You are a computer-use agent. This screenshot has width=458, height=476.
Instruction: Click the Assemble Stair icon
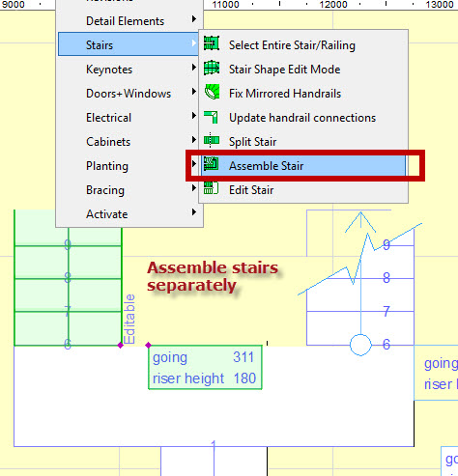pyautogui.click(x=212, y=164)
